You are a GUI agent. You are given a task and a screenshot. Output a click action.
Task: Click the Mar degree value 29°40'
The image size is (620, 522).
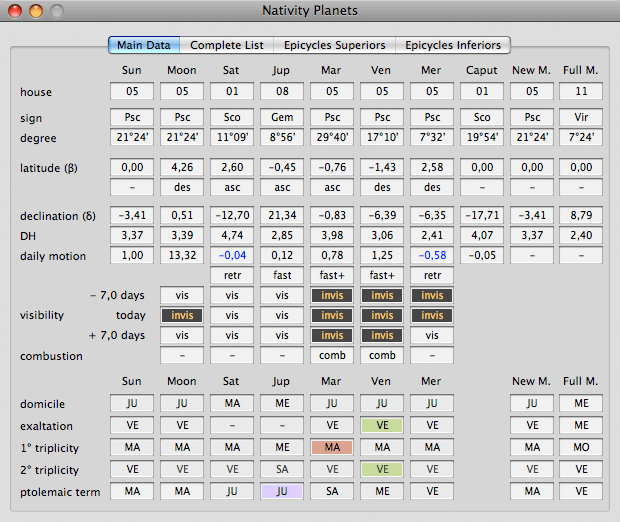(x=332, y=137)
